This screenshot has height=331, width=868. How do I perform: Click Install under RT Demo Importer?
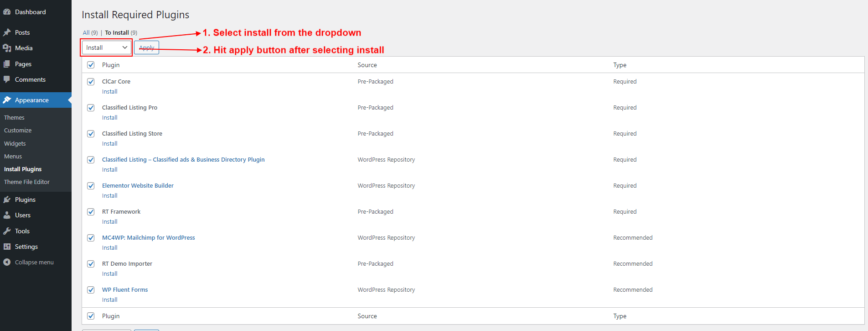click(110, 273)
